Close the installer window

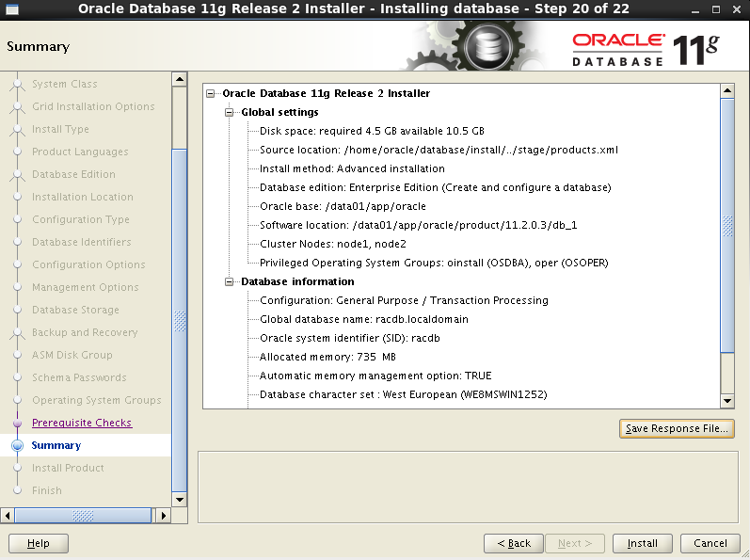click(x=737, y=9)
